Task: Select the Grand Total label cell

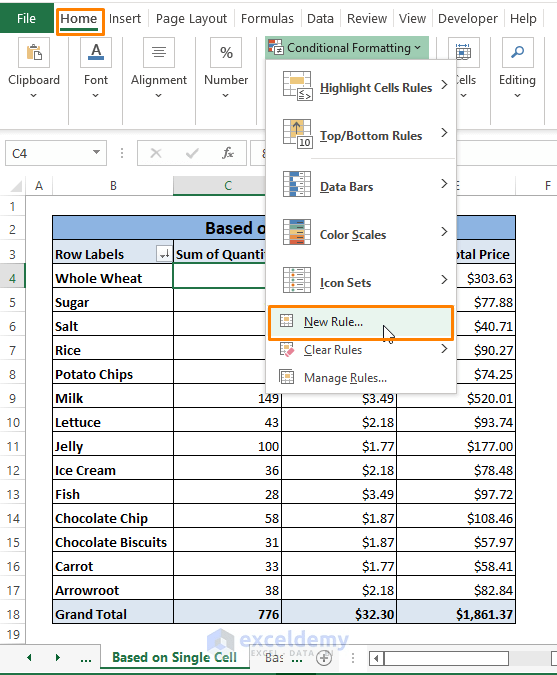Action: 113,613
